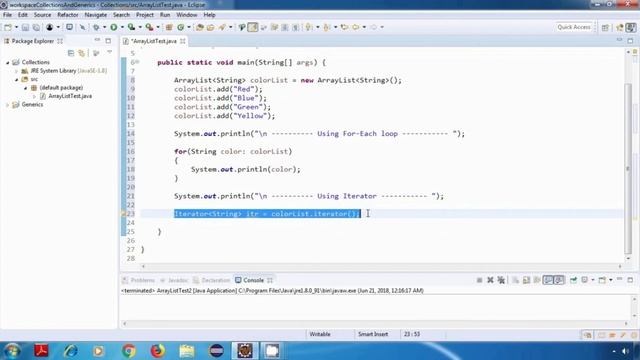Switch to the Declaration tab
This screenshot has width=640, height=360.
[212, 280]
